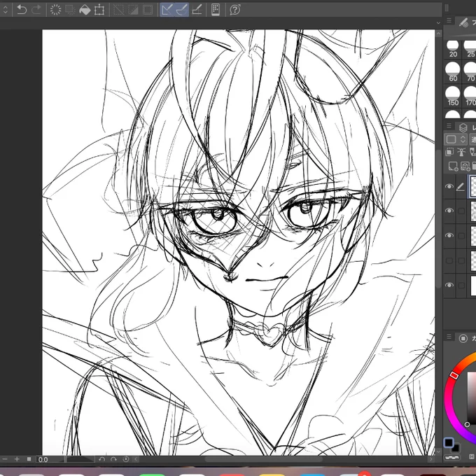Screen dimensions: 476x476
Task: Open the Color Wheel panel menu
Action: [449, 337]
